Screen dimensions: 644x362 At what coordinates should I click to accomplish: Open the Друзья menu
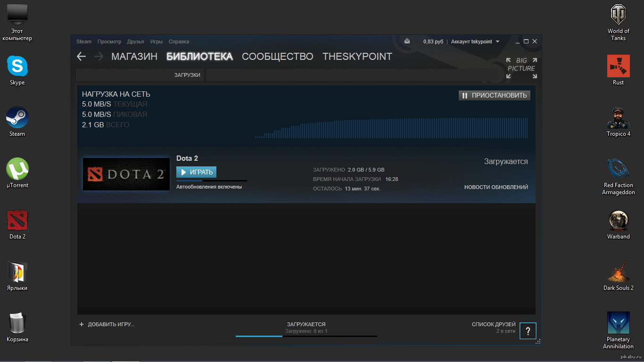(x=135, y=41)
